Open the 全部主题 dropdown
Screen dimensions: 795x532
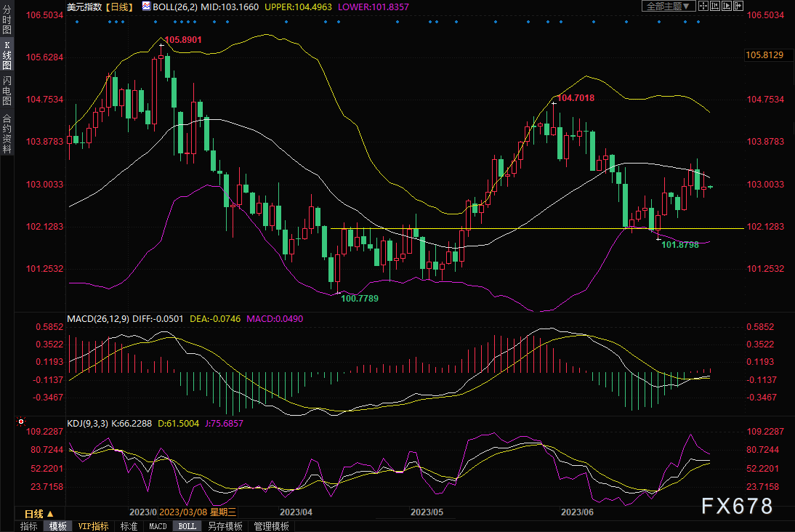(669, 7)
